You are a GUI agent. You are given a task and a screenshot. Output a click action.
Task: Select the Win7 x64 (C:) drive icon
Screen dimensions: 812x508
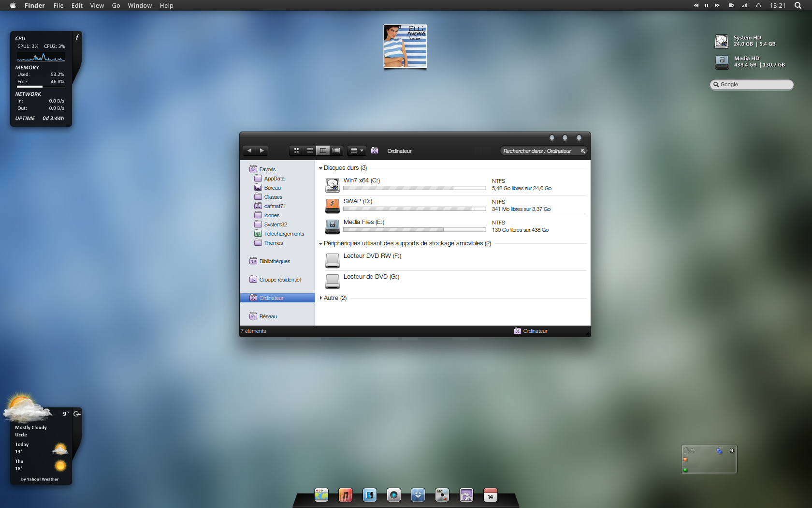coord(333,185)
